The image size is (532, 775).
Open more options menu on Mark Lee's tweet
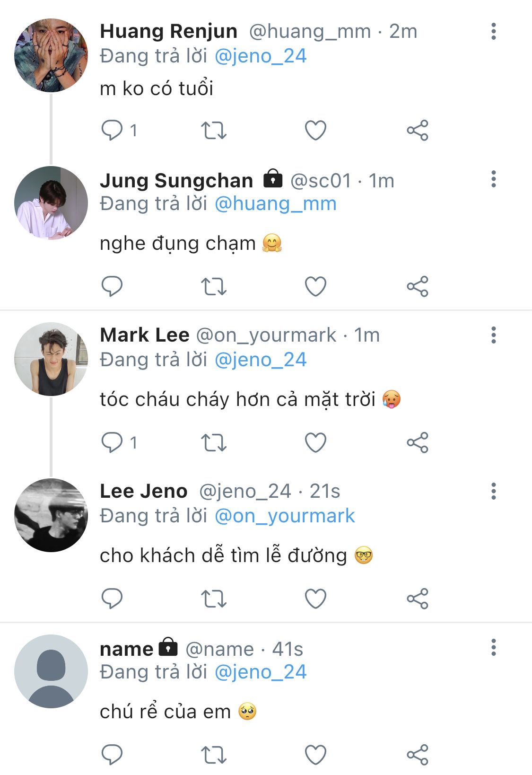pyautogui.click(x=493, y=335)
